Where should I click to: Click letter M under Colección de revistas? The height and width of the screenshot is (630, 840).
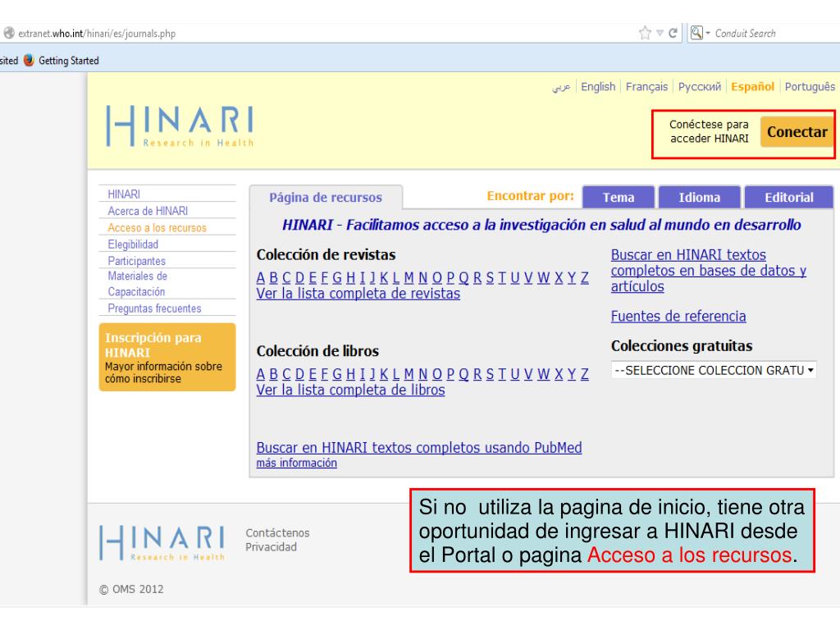tap(409, 277)
